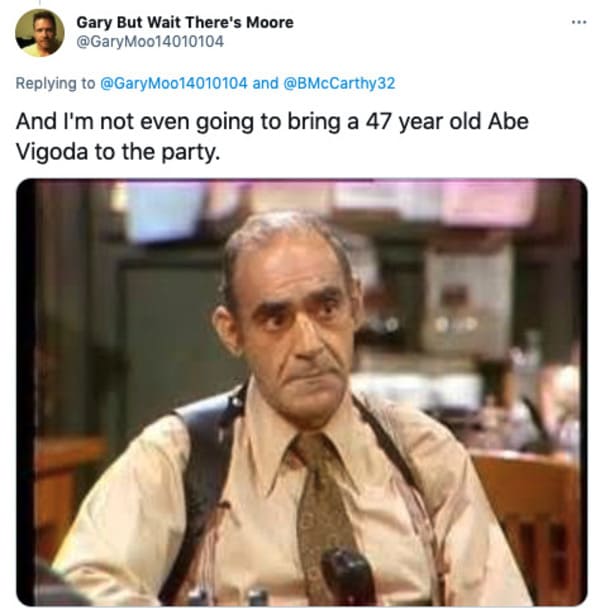The width and height of the screenshot is (600, 614).
Task: Select the 'Replying to' label text
Action: (x=55, y=83)
